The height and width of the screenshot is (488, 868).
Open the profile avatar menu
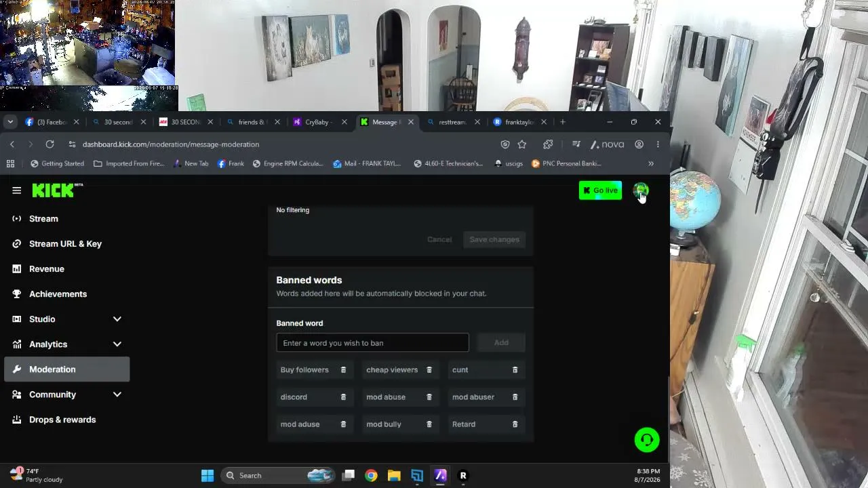(641, 190)
